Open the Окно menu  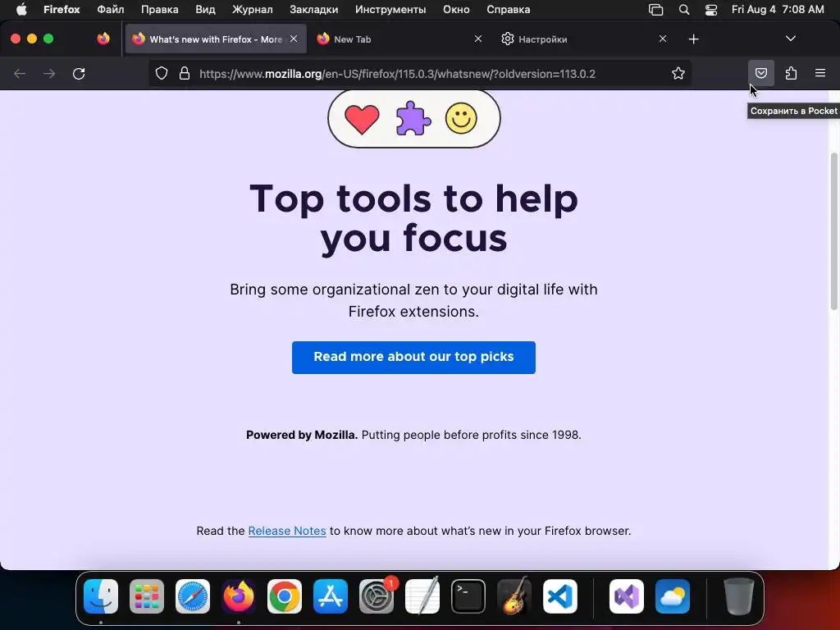(456, 10)
